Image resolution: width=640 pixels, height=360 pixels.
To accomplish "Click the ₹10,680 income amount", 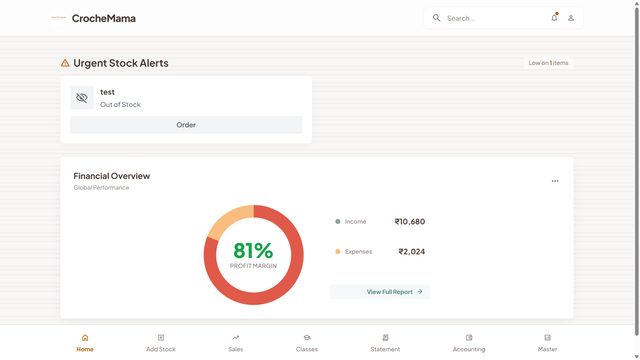I will (410, 222).
